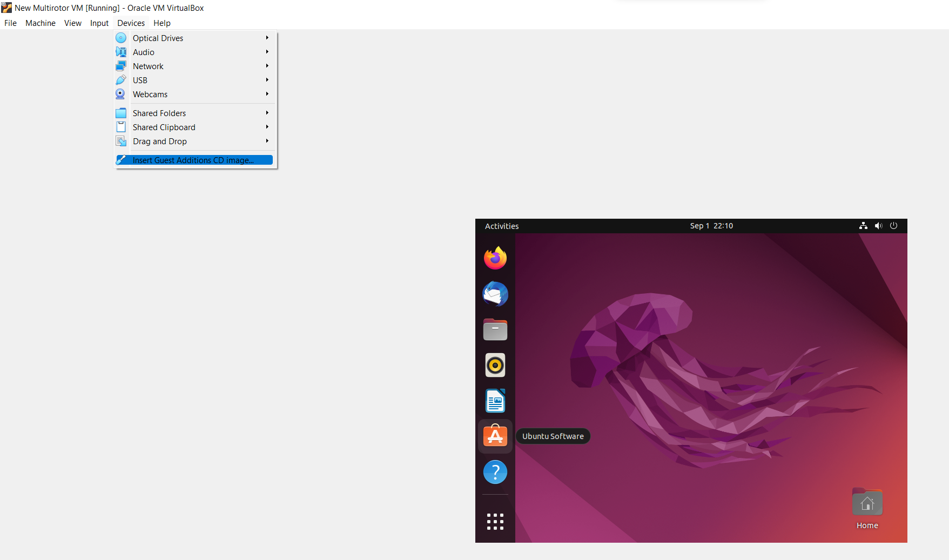Screen dimensions: 949x560
Task: Open the Machine menu
Action: pos(41,23)
